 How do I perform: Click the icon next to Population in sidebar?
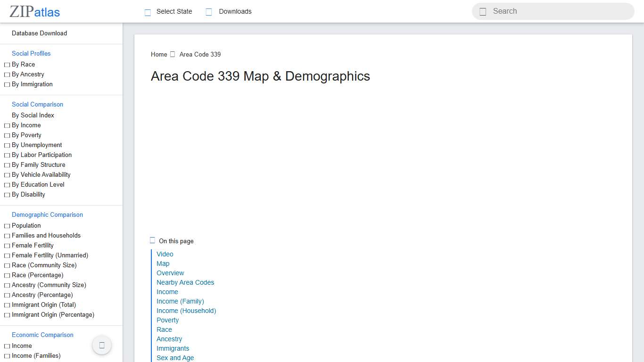tap(7, 225)
